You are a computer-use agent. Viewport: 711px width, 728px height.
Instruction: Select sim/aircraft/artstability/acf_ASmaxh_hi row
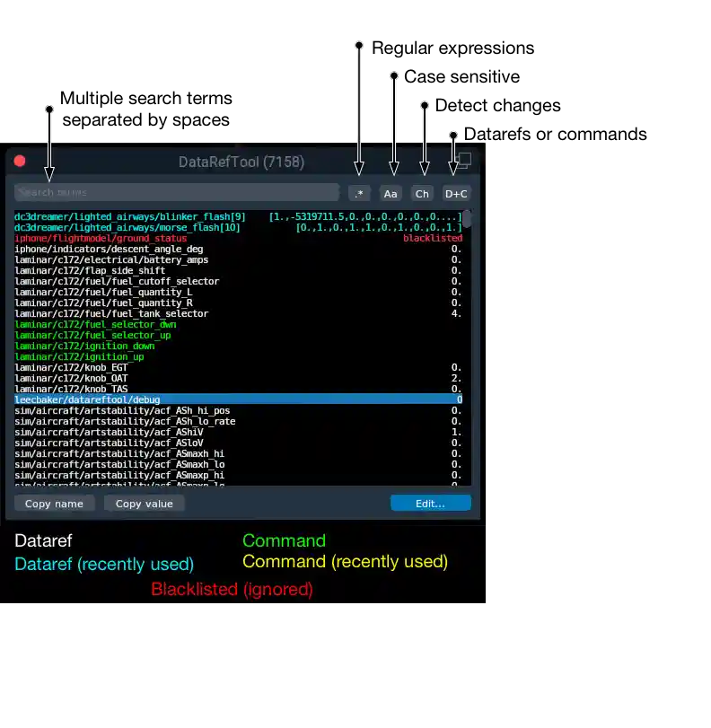[x=238, y=453]
